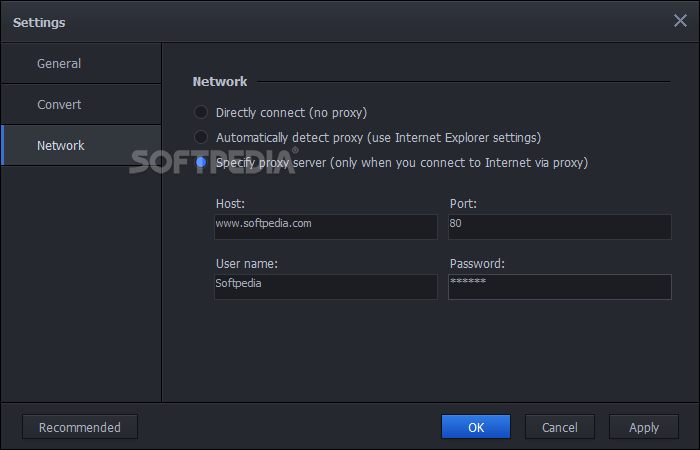The height and width of the screenshot is (450, 700).
Task: Confirm settings with OK button
Action: [x=476, y=427]
